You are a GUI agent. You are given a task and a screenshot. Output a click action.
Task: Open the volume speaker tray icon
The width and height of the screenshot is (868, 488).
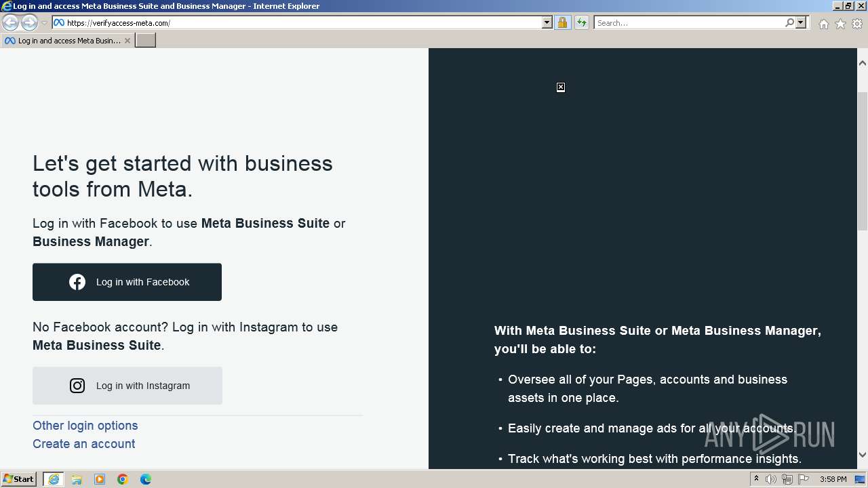pos(771,479)
